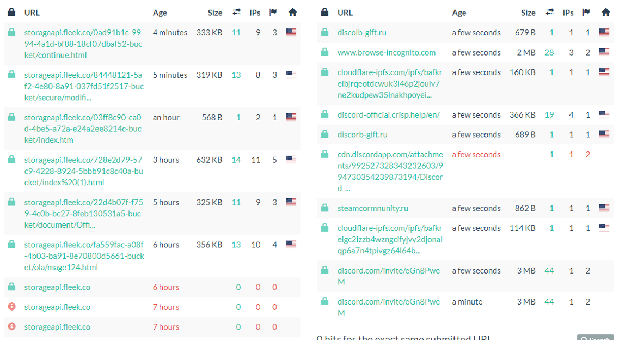Click the lock icon beside steamcormnunity.ru

tap(324, 208)
